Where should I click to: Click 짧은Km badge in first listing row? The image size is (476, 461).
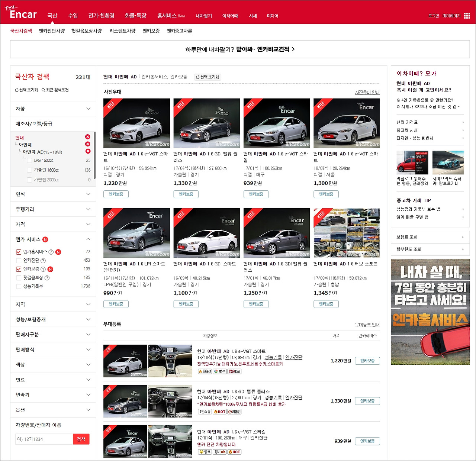[x=234, y=371]
